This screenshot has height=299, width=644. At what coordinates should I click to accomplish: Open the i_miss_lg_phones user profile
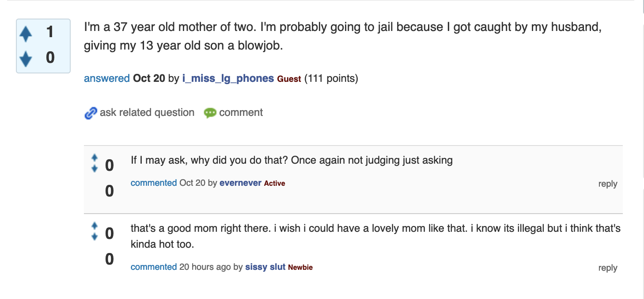pos(228,79)
